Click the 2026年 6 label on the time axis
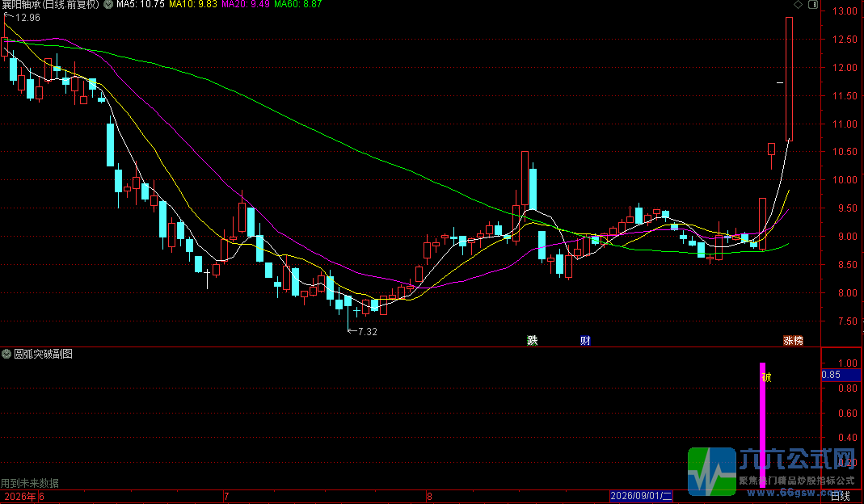864x504 pixels. pos(24,496)
